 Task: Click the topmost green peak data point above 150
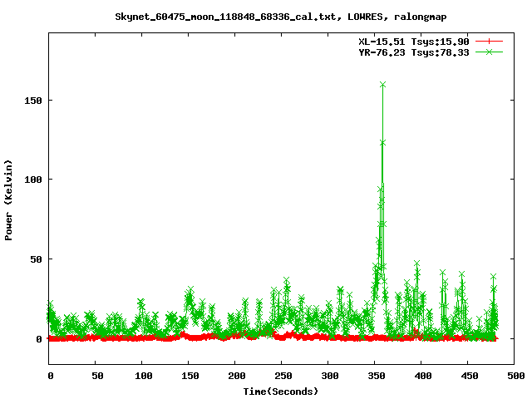(x=382, y=85)
